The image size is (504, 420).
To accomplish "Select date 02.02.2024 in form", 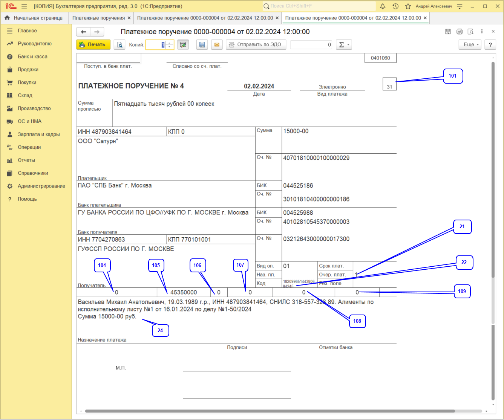I will point(259,86).
